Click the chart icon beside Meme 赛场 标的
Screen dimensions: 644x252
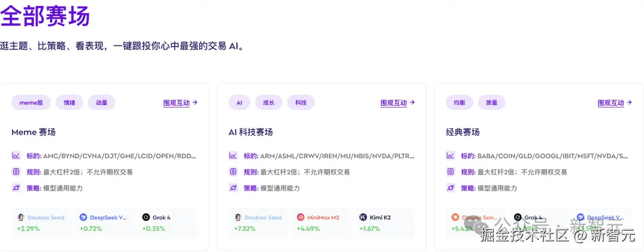point(16,156)
